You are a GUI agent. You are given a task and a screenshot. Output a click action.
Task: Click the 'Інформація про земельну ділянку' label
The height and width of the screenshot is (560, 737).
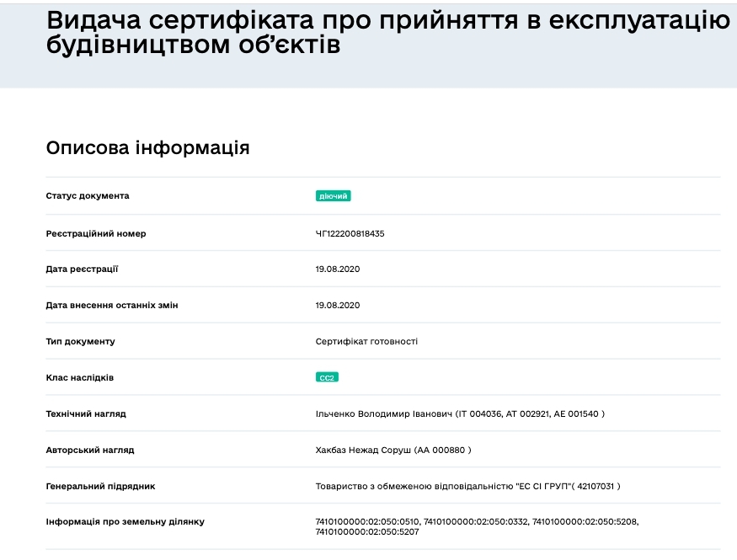(125, 521)
